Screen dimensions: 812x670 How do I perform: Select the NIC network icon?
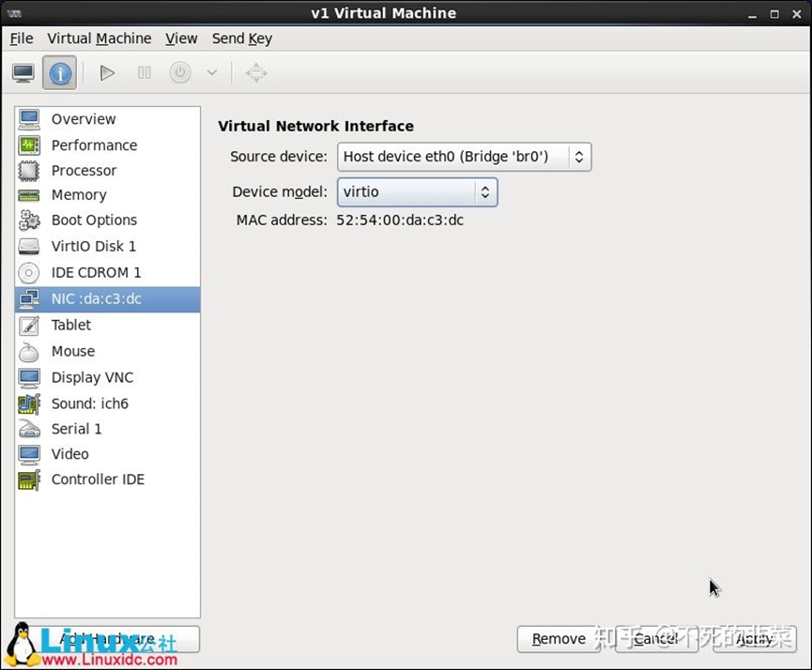click(29, 298)
